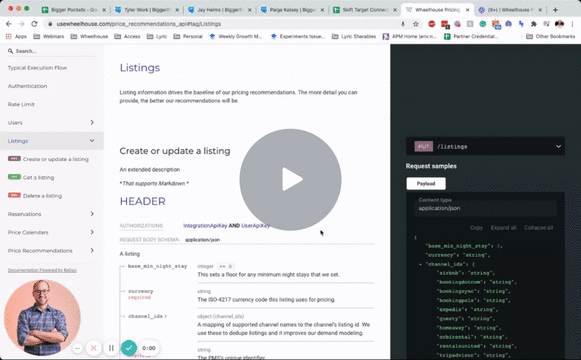Open Lyric bookmark folder
This screenshot has width=581, height=360.
click(157, 36)
